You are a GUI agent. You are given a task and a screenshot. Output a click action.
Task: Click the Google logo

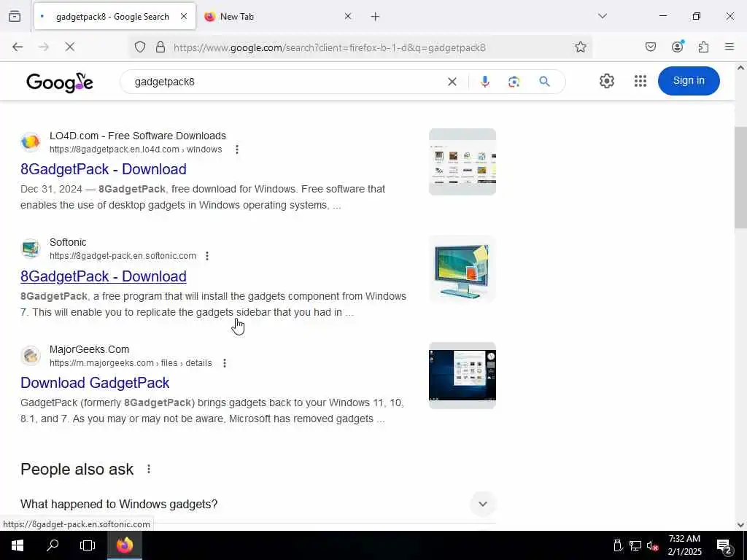click(x=60, y=82)
